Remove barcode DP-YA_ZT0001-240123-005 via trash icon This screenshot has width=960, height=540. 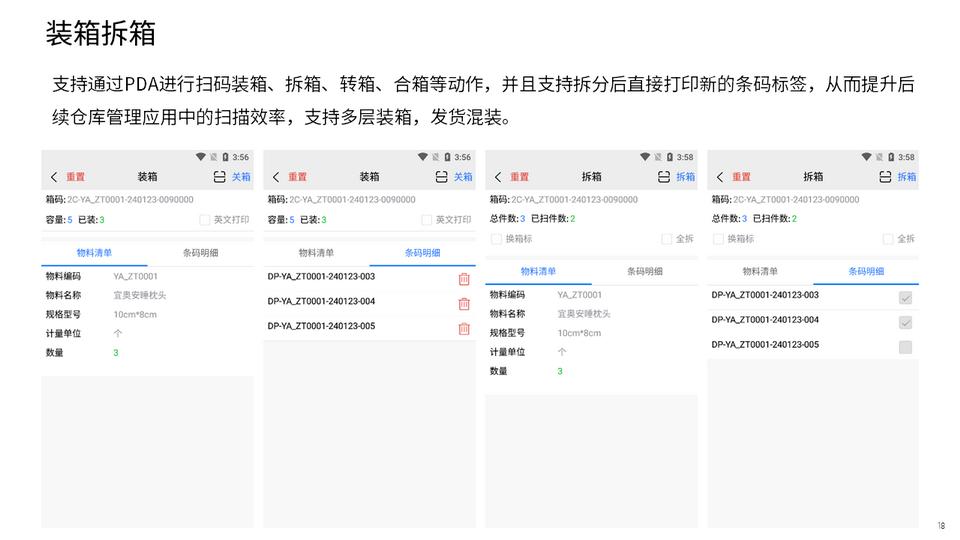464,329
